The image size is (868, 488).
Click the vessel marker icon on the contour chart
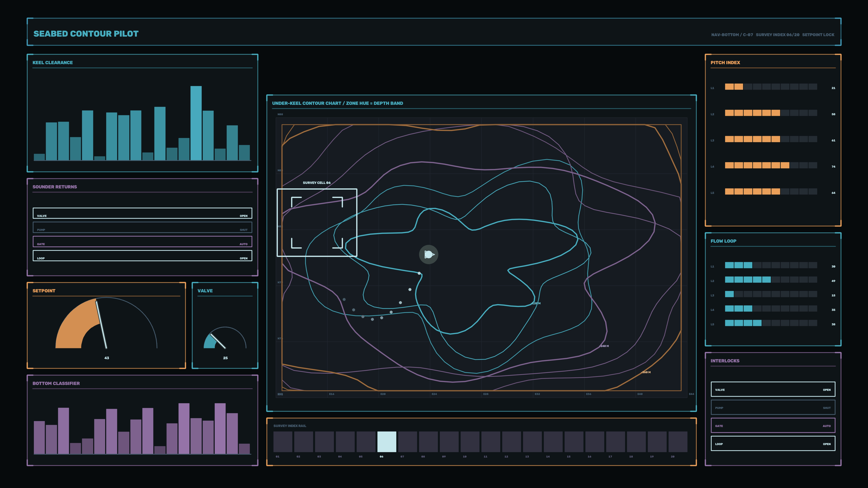click(429, 254)
